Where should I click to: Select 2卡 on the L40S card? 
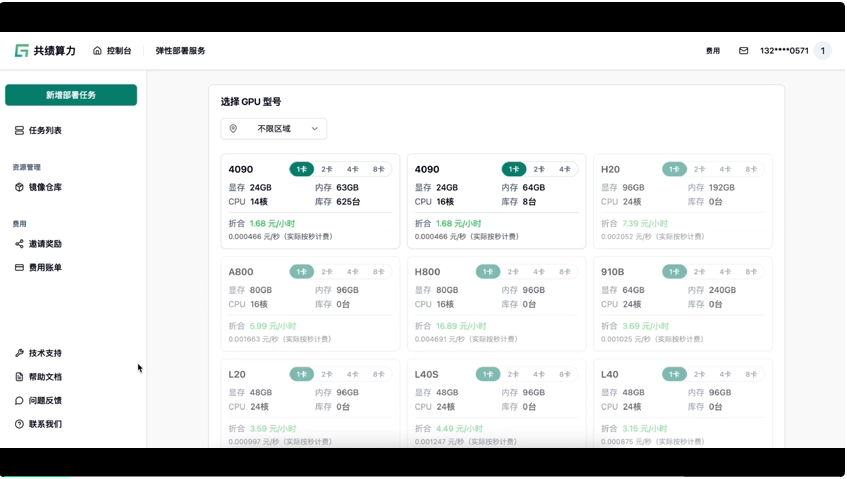pos(513,375)
